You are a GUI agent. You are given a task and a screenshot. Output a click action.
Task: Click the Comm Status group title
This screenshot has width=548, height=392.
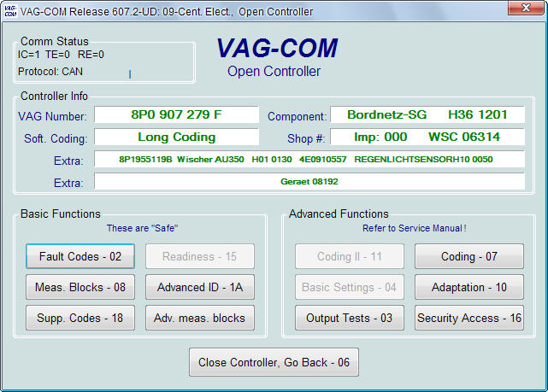[55, 41]
